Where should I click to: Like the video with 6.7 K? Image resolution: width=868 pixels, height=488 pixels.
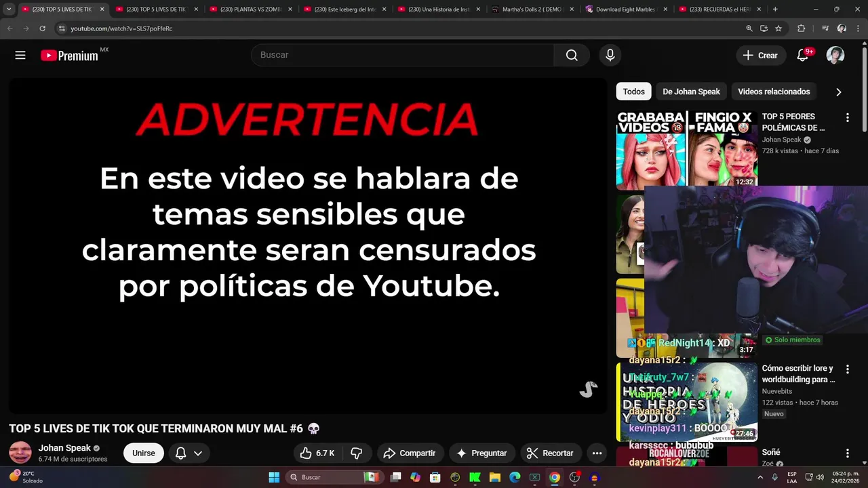(x=318, y=453)
